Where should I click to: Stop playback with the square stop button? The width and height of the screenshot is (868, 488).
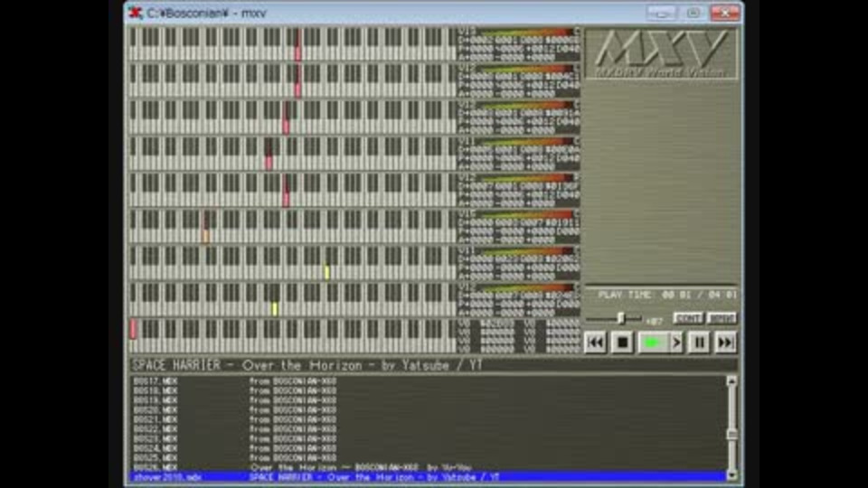click(622, 343)
